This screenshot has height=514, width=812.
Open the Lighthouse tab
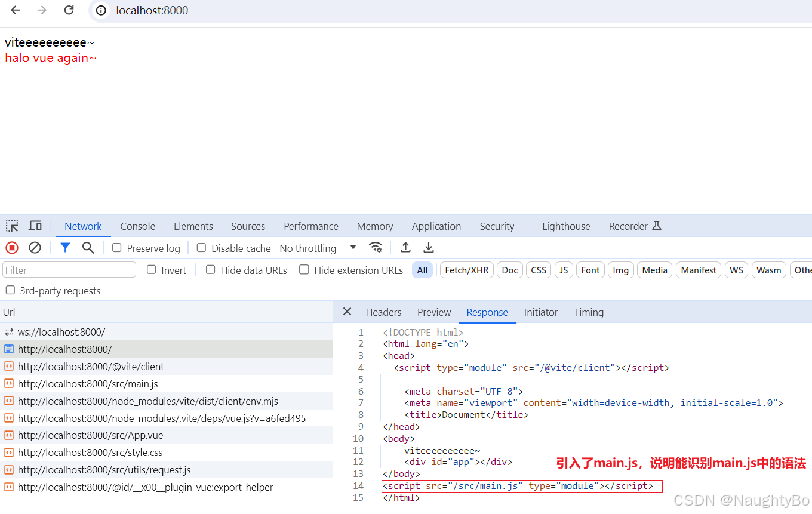[x=566, y=226]
